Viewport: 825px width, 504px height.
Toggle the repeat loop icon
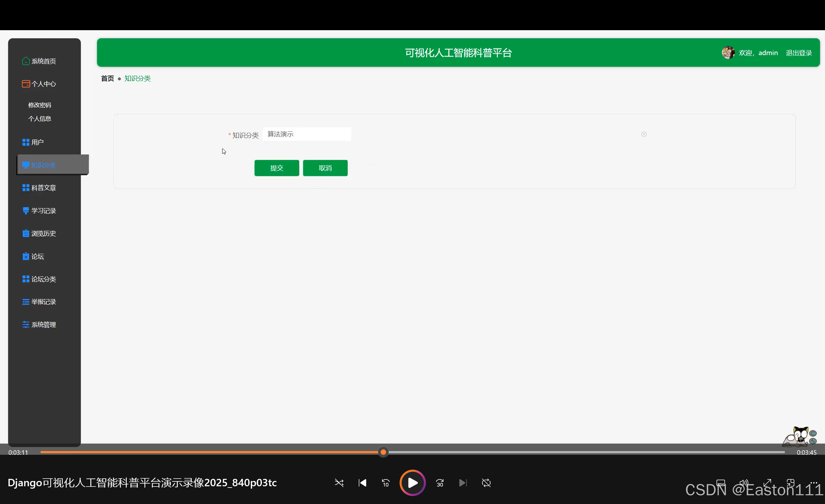click(486, 483)
